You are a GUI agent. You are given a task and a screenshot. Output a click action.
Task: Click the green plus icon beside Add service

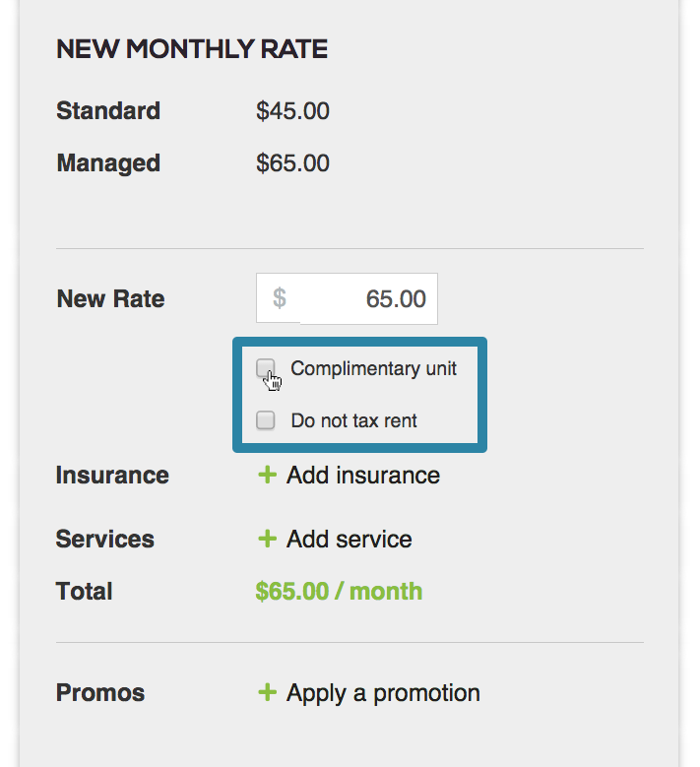pos(267,539)
